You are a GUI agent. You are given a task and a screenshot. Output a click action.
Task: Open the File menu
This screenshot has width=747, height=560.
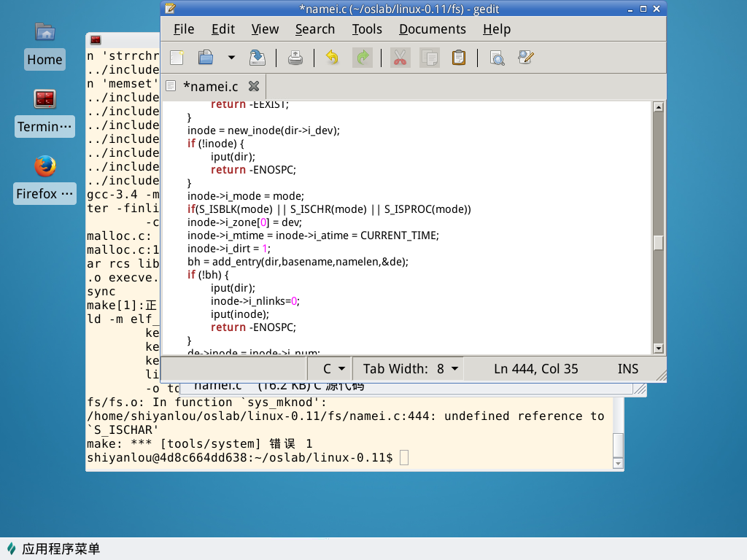coord(184,29)
